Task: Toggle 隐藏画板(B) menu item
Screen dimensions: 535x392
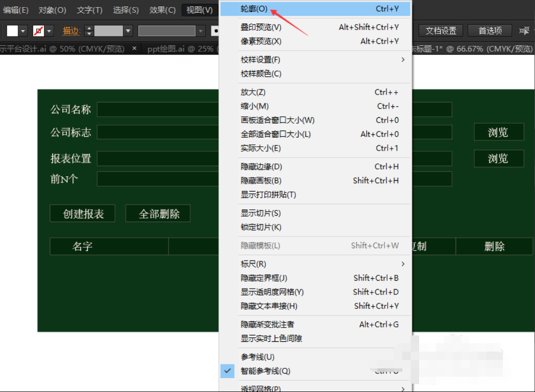Action: click(x=315, y=181)
